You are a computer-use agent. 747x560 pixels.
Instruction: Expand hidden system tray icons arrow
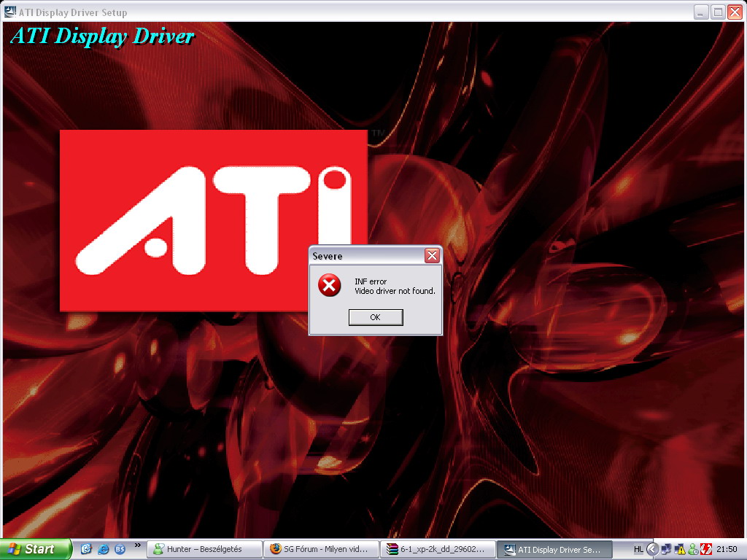pyautogui.click(x=653, y=549)
